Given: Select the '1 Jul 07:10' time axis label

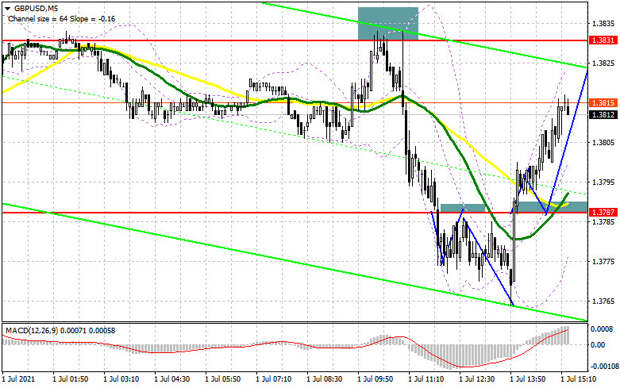Looking at the screenshot, I should tap(274, 379).
